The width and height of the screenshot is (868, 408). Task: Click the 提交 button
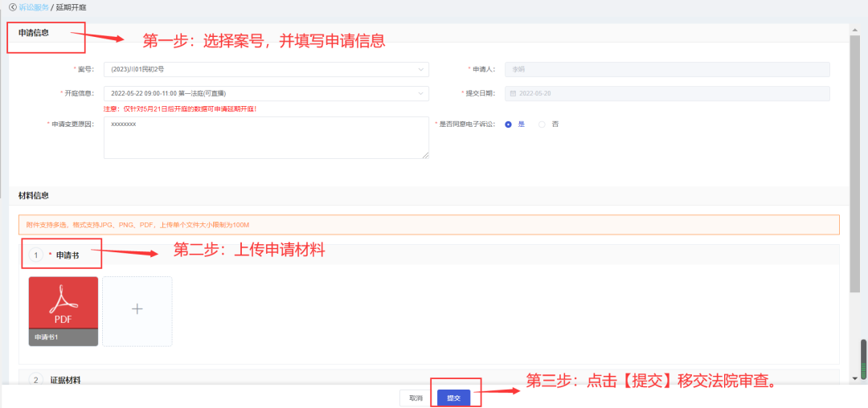453,398
